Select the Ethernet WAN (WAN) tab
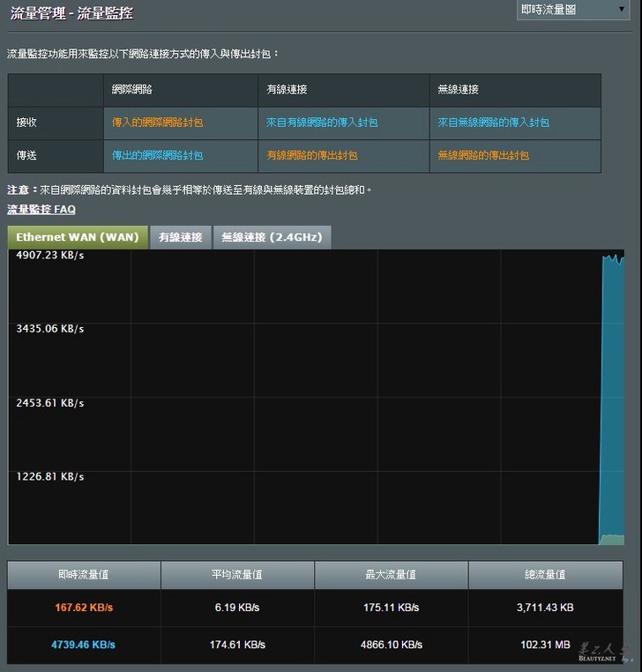 [78, 237]
